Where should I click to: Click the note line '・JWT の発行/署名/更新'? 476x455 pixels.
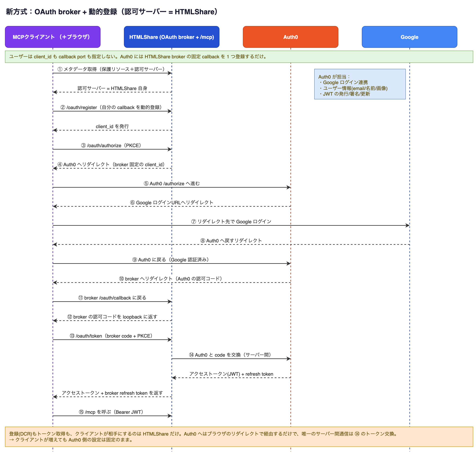pos(344,94)
